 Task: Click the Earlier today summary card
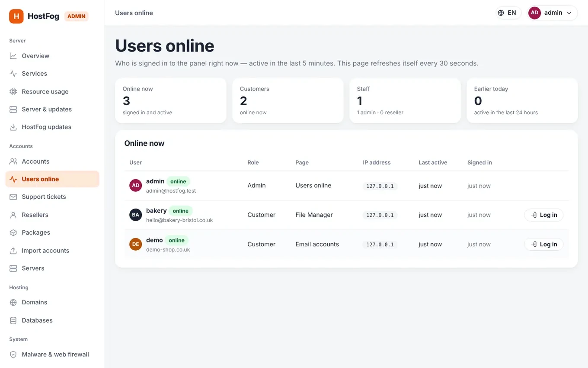tap(522, 100)
